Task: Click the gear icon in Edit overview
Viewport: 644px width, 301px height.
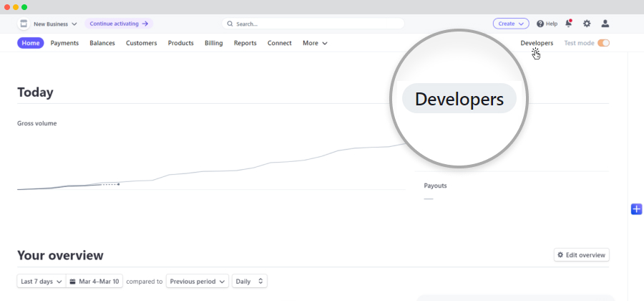Action: 560,255
